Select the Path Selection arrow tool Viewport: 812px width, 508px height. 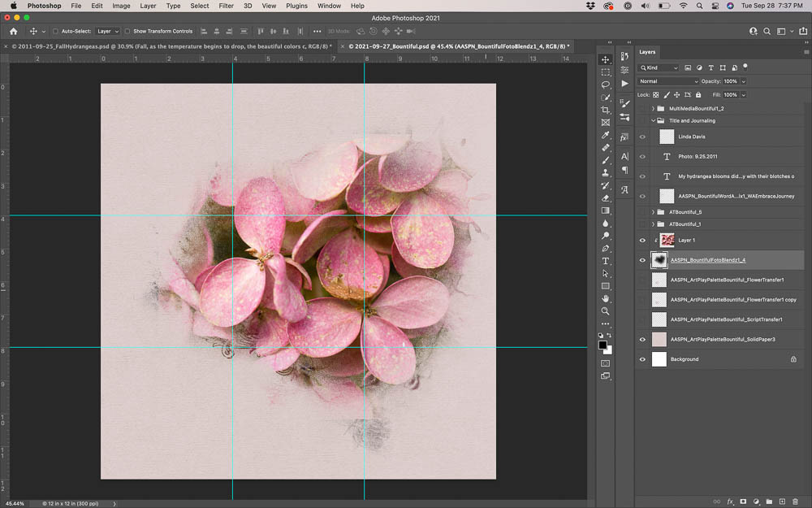click(605, 273)
